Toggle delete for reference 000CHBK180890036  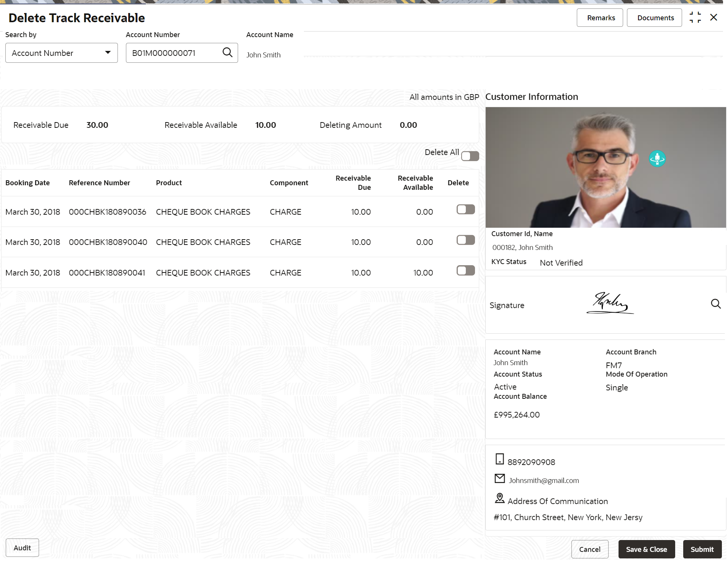[465, 209]
